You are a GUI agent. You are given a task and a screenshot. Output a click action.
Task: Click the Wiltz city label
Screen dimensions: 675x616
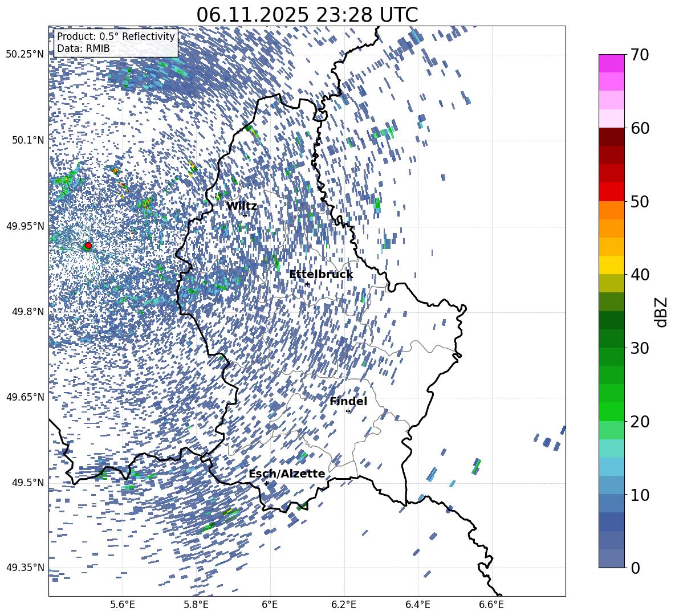242,206
